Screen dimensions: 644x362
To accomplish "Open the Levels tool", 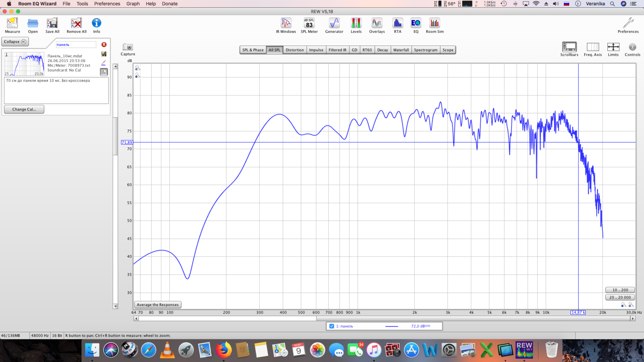I will pyautogui.click(x=356, y=26).
